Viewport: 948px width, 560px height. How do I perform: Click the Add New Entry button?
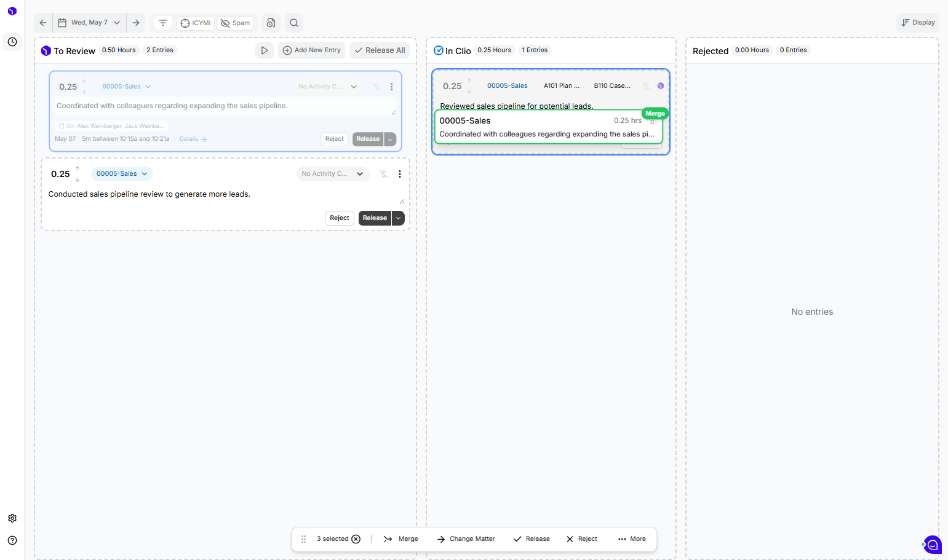coord(312,50)
